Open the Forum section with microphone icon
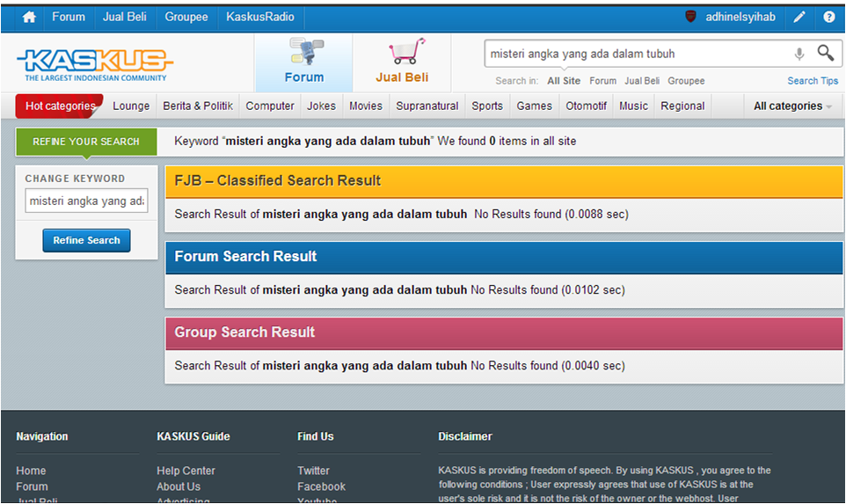 coord(304,62)
